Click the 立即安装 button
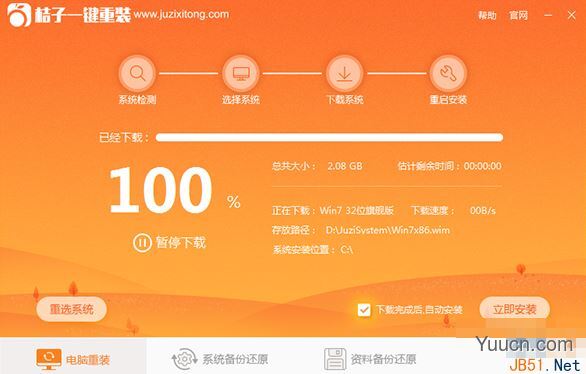The height and width of the screenshot is (374, 586). click(x=515, y=309)
